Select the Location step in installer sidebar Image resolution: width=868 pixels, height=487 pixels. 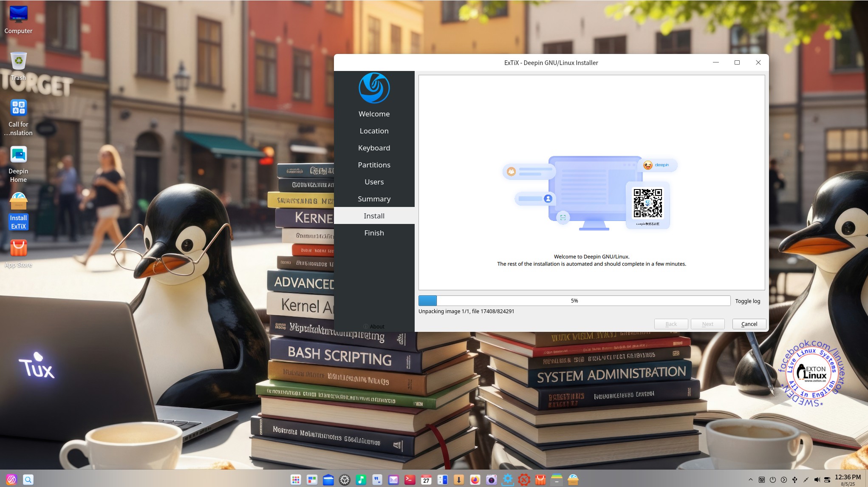[x=374, y=131]
